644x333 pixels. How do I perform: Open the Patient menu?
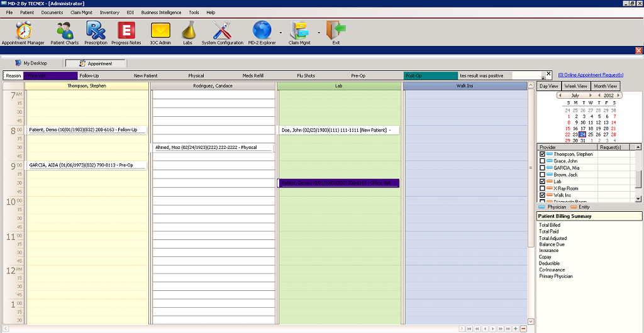point(27,13)
